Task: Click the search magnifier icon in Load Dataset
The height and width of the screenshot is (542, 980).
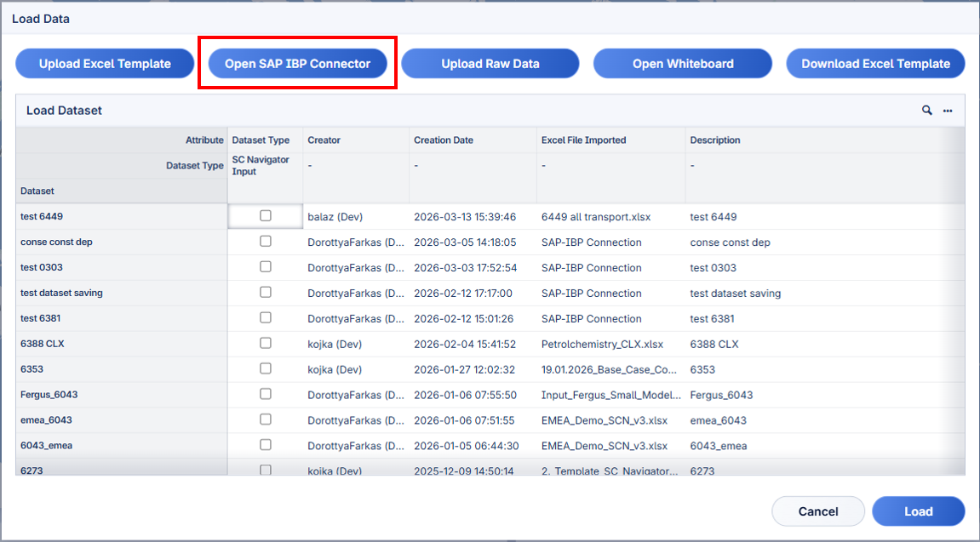Action: (x=927, y=111)
